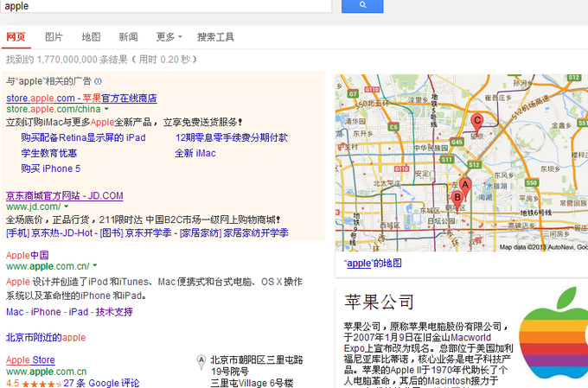This screenshot has height=388, width=588.
Task: Click the green URL www.apple.com.cn/
Action: click(48, 266)
